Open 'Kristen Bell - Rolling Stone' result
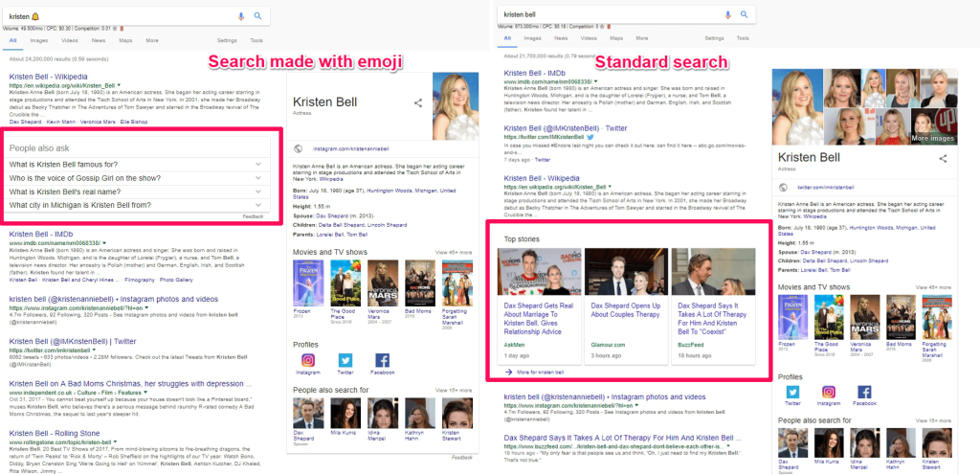The image size is (980, 475). click(x=55, y=433)
